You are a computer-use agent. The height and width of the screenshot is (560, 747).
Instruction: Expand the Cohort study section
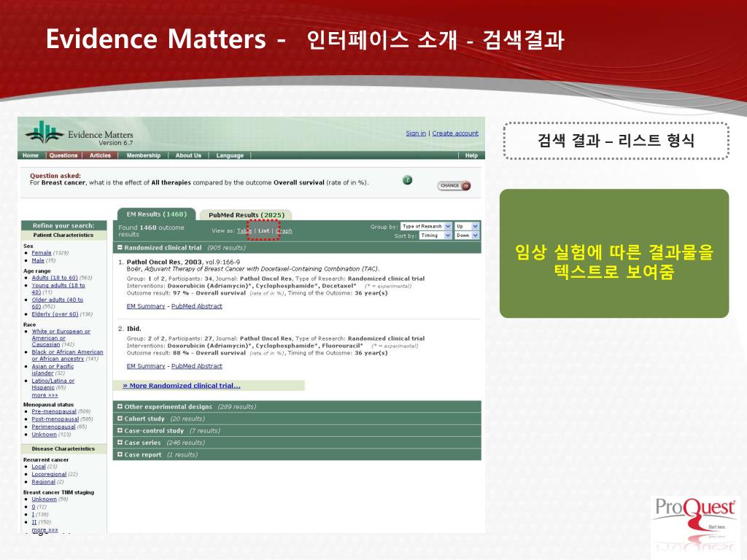tap(120, 419)
